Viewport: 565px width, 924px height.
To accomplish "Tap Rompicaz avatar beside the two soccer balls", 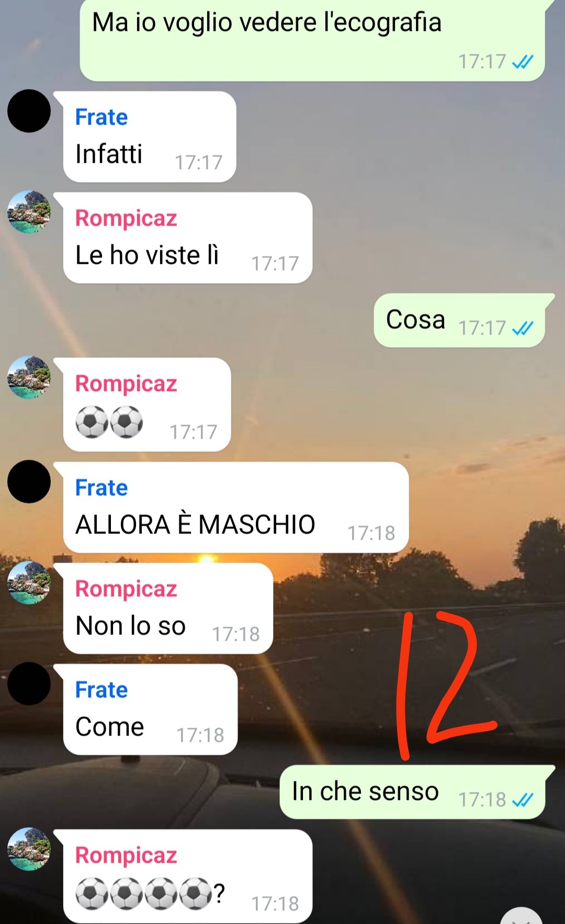I will [x=29, y=377].
